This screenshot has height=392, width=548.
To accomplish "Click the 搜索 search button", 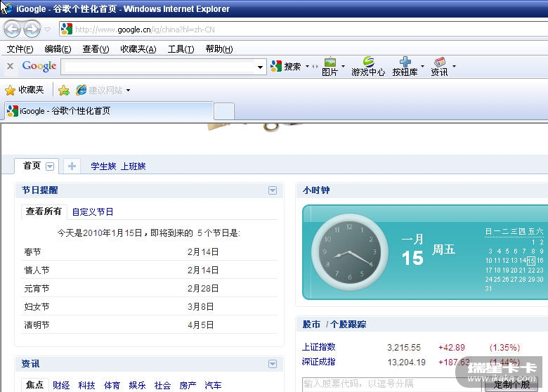I will click(x=285, y=66).
